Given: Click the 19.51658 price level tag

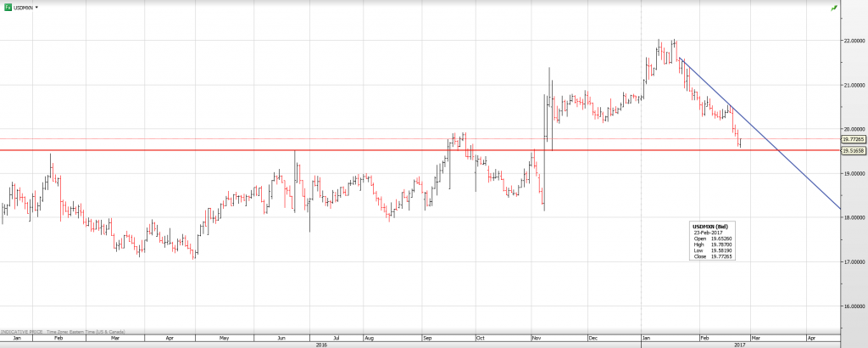Looking at the screenshot, I should tap(853, 151).
